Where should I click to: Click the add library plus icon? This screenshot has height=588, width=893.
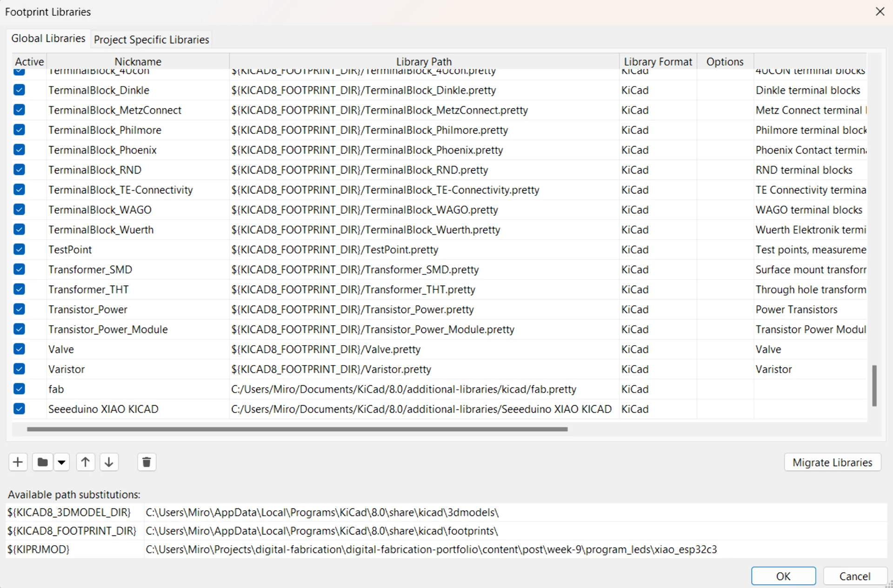(18, 462)
